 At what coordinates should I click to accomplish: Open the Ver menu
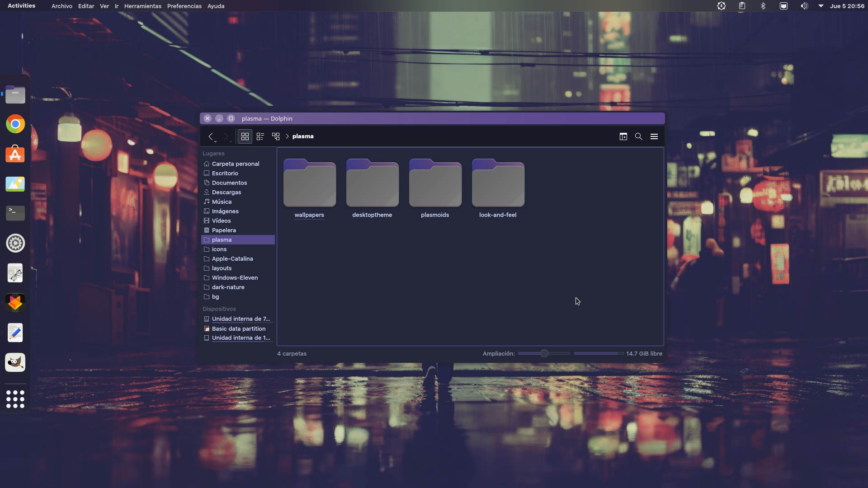(104, 6)
